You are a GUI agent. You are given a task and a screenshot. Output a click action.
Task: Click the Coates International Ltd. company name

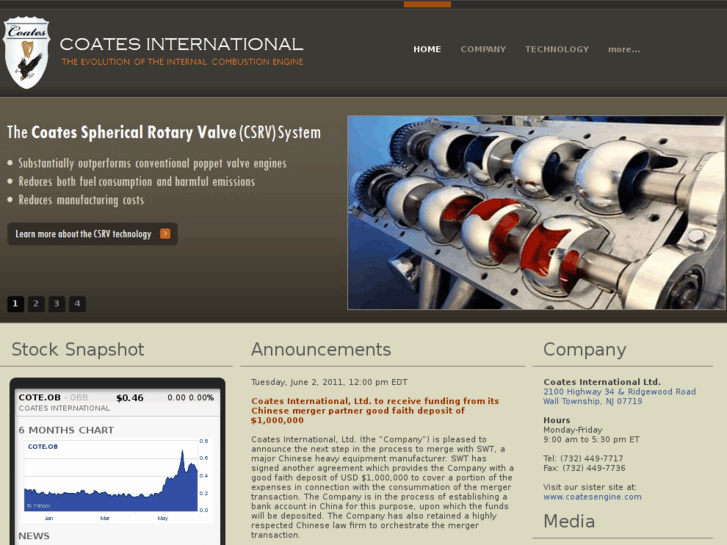(x=602, y=382)
